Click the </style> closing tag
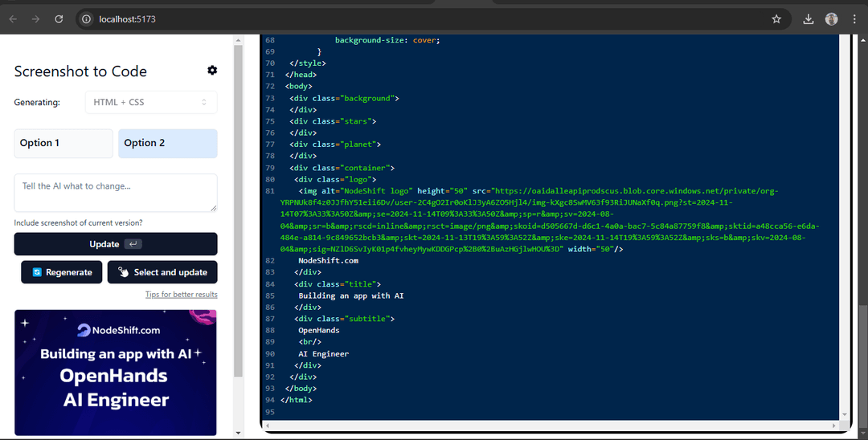 tap(308, 63)
